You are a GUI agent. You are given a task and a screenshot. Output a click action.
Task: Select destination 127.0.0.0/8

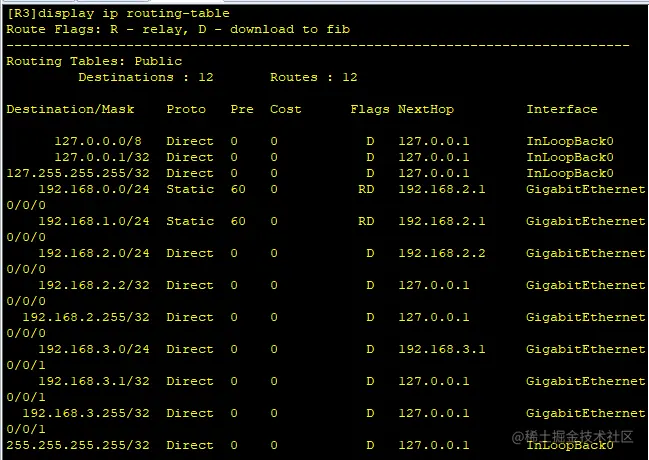pyautogui.click(x=98, y=141)
